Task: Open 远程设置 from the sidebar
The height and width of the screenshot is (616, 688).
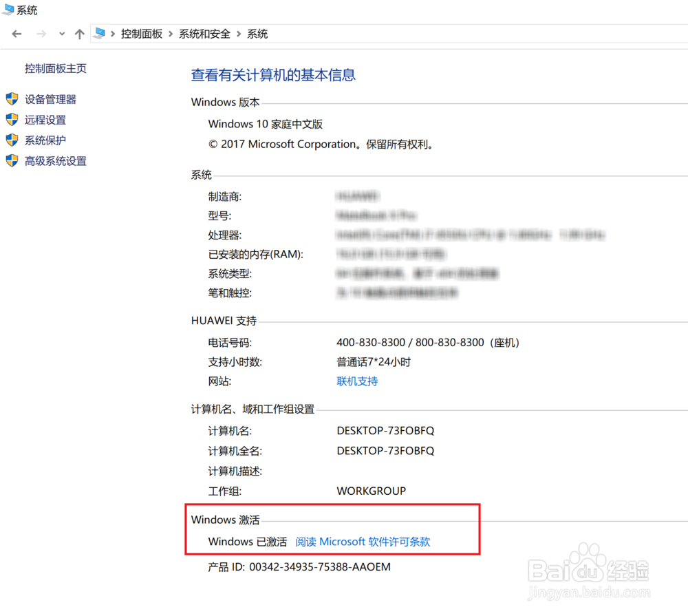Action: [45, 119]
